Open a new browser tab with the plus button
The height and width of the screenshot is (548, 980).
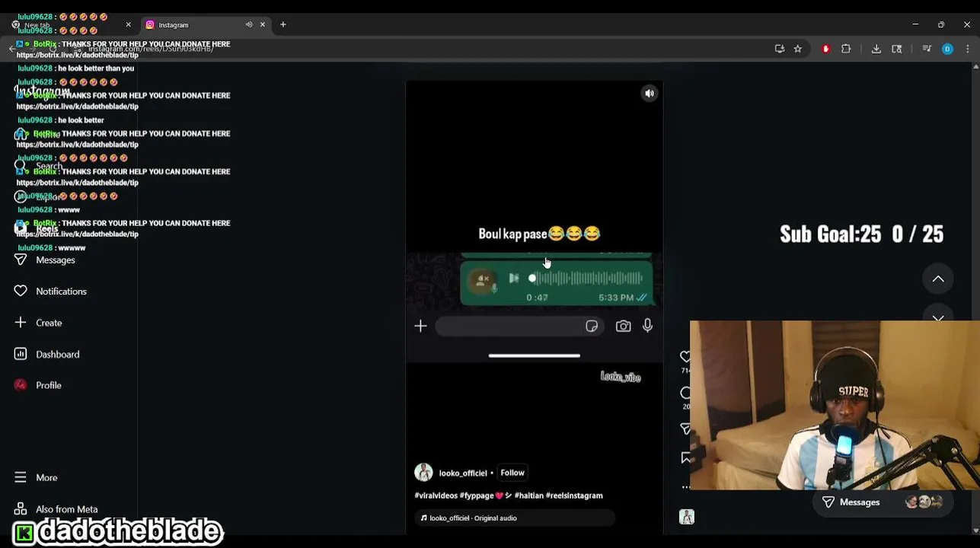pyautogui.click(x=283, y=25)
